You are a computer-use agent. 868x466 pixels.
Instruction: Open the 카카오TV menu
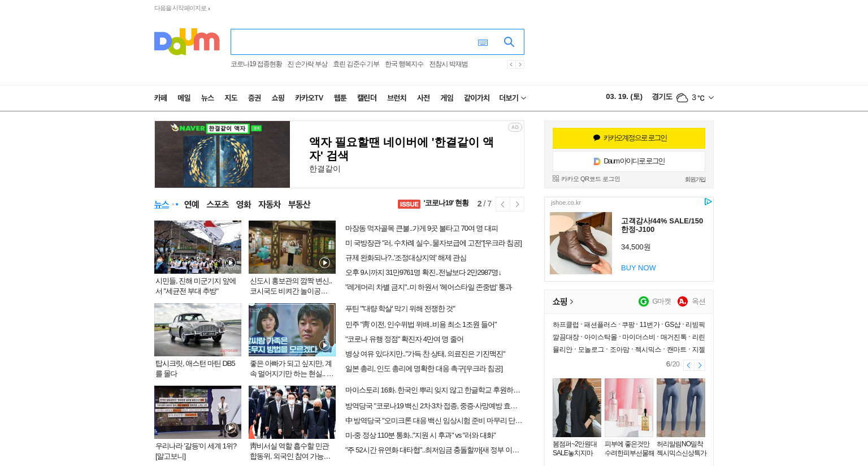[x=309, y=98]
